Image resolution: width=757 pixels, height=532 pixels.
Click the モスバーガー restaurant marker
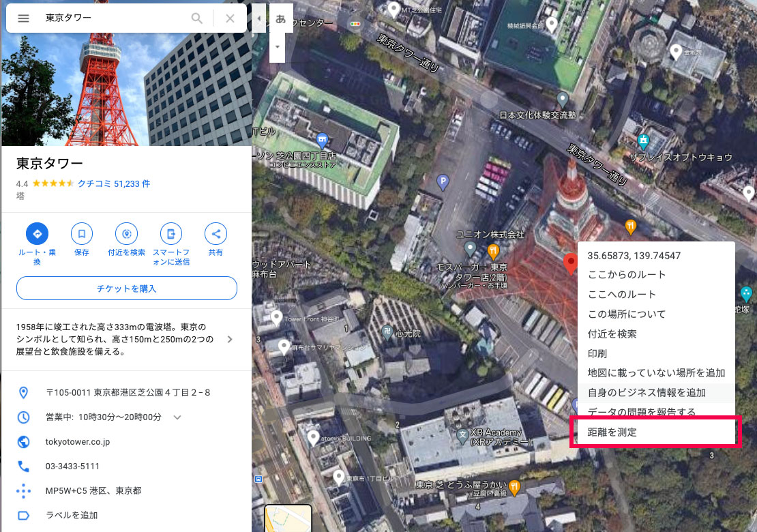[x=493, y=251]
